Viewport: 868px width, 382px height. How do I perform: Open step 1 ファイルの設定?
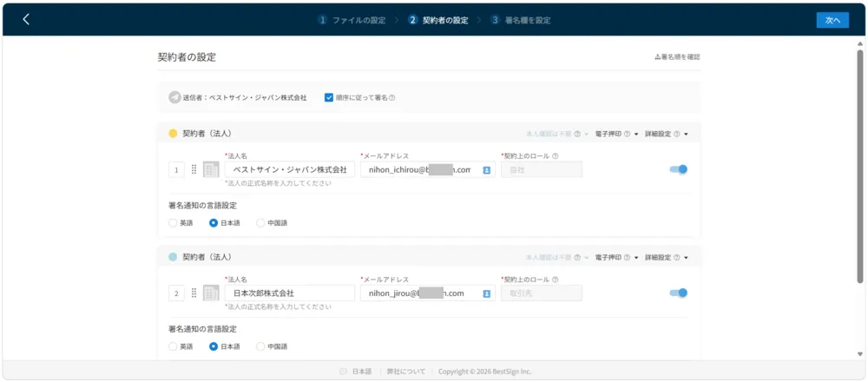coord(352,20)
